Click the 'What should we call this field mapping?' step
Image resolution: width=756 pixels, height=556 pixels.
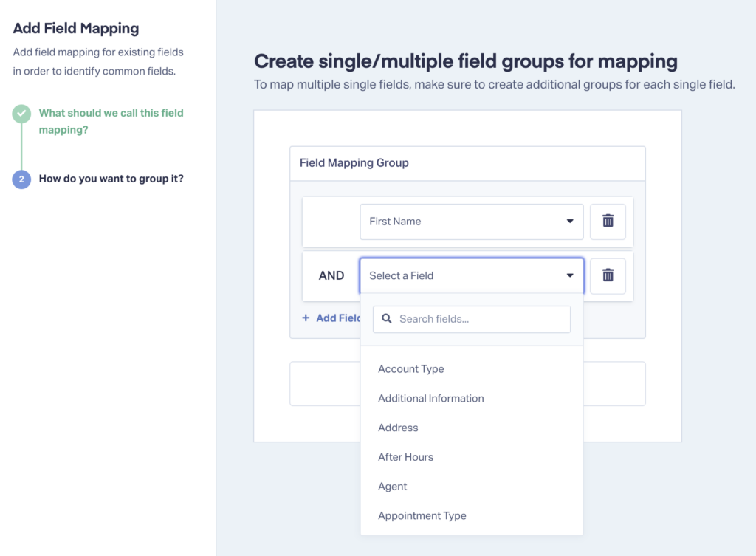pos(111,121)
